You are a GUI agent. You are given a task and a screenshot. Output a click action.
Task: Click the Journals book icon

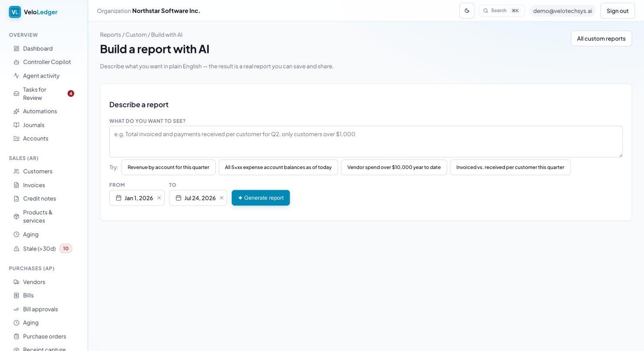(17, 125)
